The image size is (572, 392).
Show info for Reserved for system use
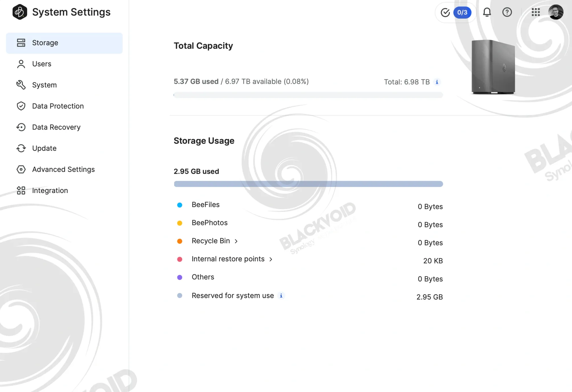pos(281,296)
